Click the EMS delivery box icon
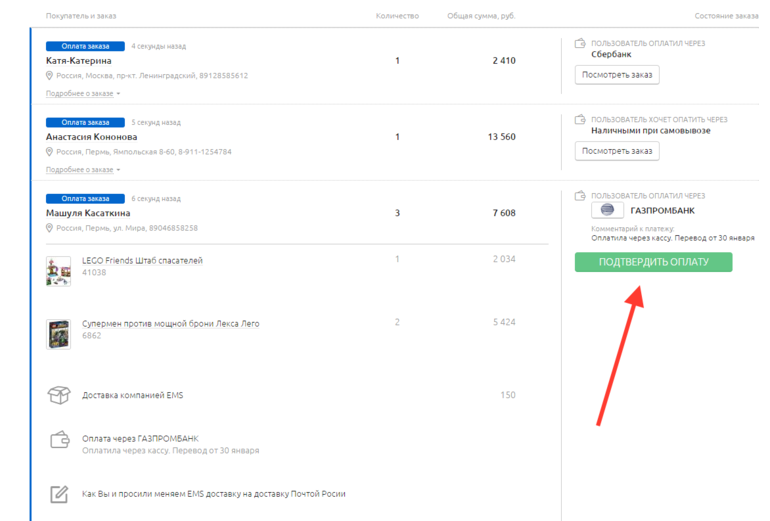The height and width of the screenshot is (521, 770). [59, 395]
